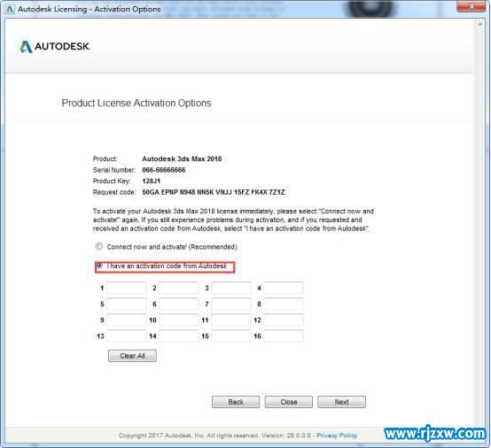491x448 pixels.
Task: Click activation code field 14
Action: point(179,336)
